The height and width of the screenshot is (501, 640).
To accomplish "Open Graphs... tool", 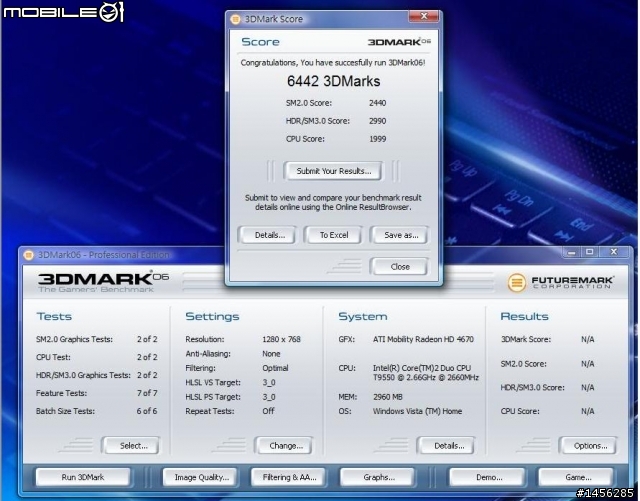I will [378, 477].
